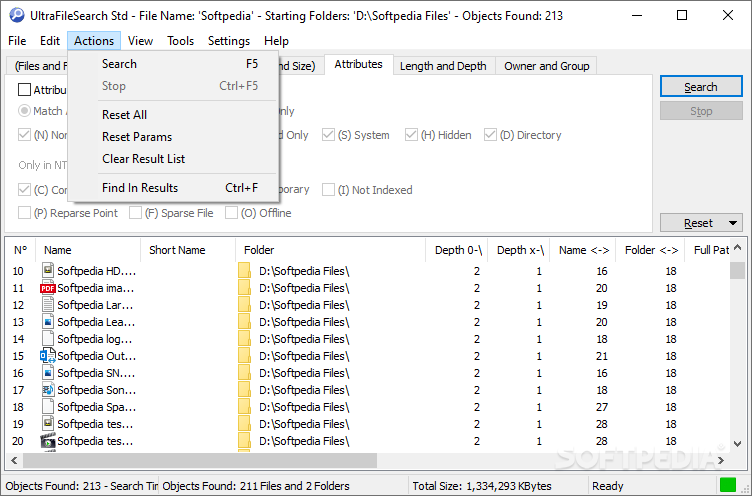
Task: Click the PDF icon of Softpedia ima… file
Action: [x=47, y=288]
